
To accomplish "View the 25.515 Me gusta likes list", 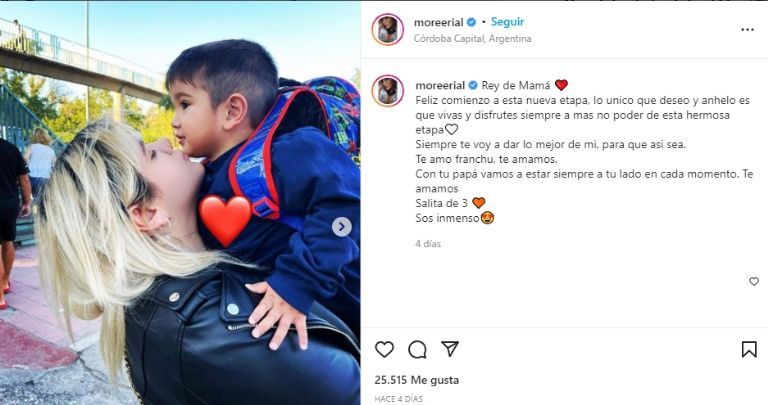I will point(417,380).
